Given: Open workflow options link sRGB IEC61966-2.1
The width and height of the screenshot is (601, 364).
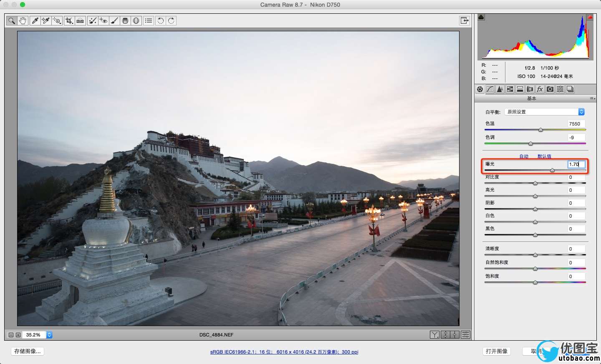Looking at the screenshot, I should (284, 352).
